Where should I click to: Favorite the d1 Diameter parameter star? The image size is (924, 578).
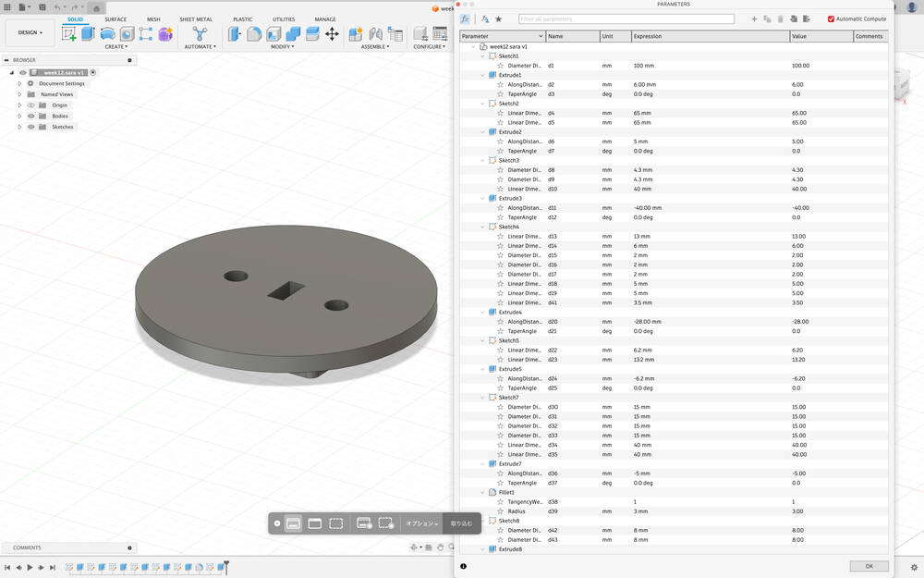pyautogui.click(x=500, y=66)
